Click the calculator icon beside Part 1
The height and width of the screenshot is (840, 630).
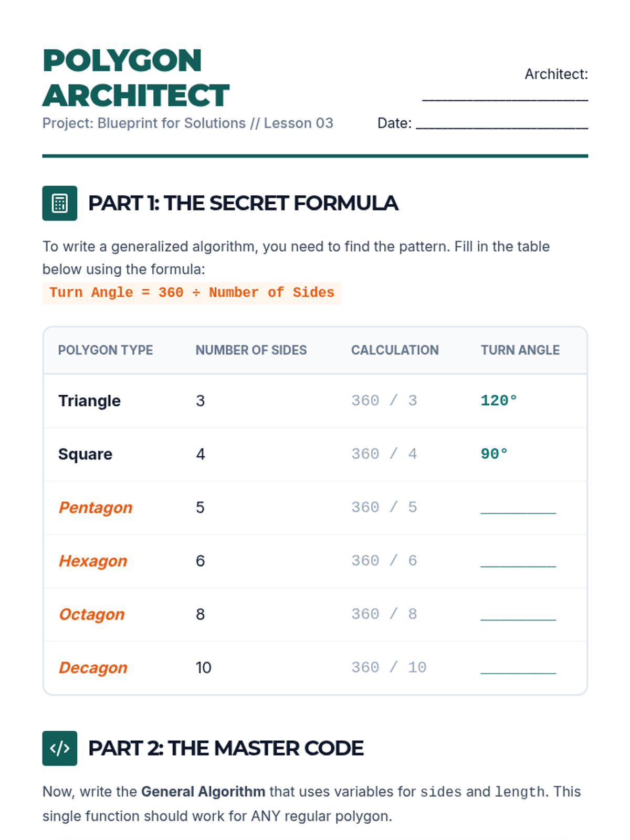[x=60, y=203]
